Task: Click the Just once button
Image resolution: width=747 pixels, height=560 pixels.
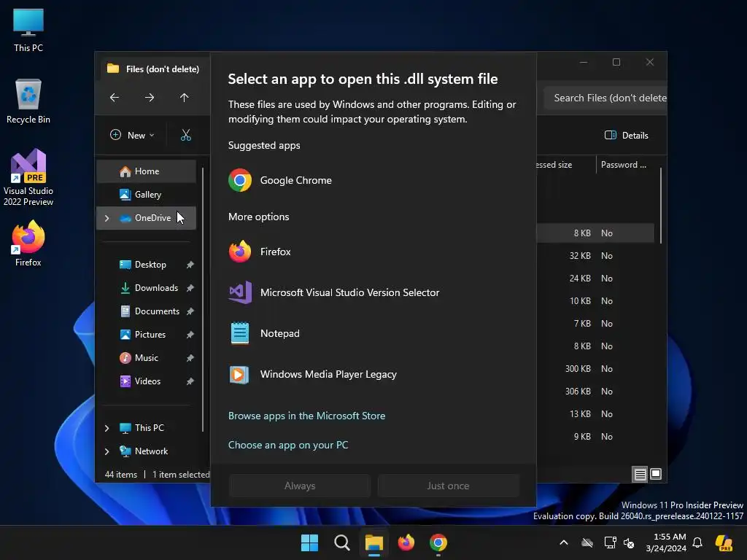Action: [x=448, y=486]
